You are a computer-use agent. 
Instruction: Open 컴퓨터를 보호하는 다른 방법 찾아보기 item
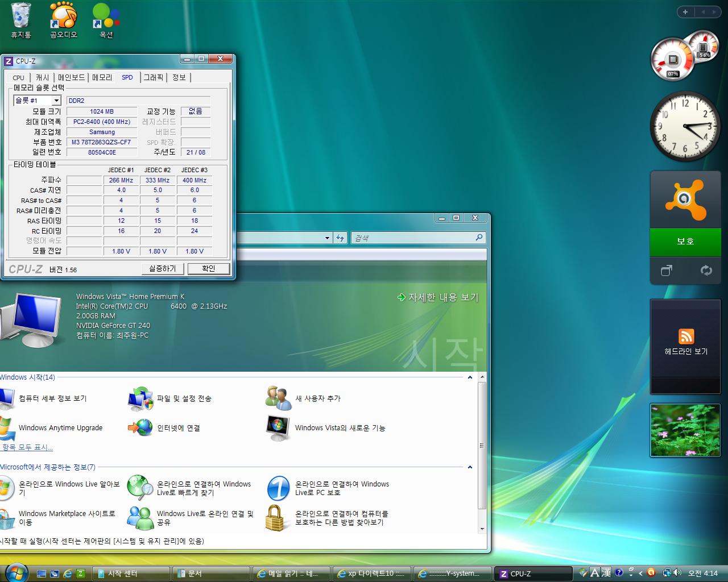tap(327, 518)
